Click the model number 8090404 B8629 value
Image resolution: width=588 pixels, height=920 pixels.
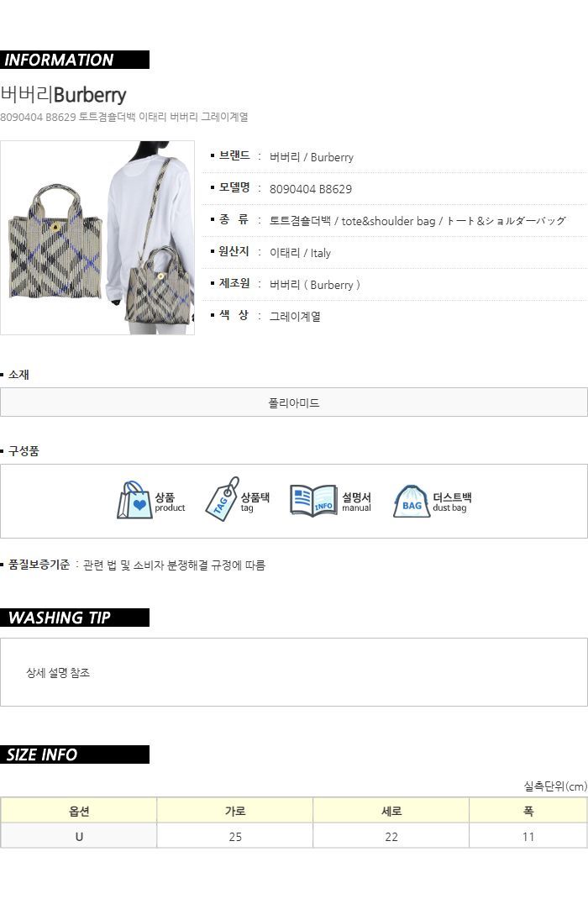(311, 189)
